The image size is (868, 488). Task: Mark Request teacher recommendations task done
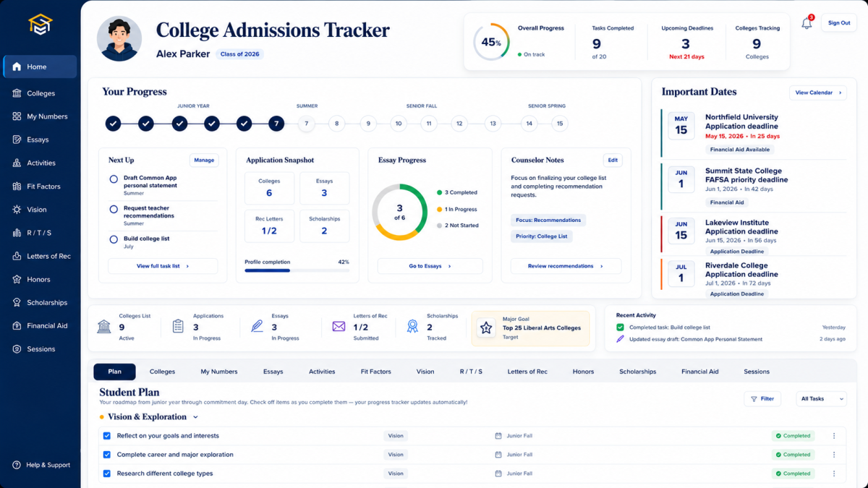pos(114,209)
